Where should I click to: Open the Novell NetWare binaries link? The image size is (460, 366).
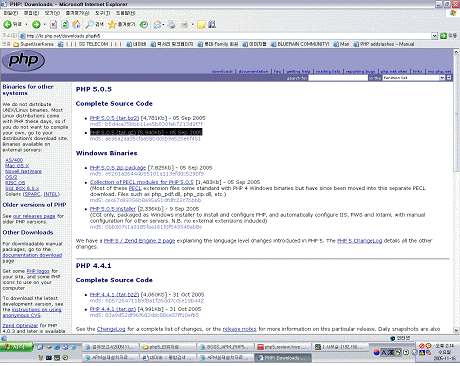coord(23,171)
